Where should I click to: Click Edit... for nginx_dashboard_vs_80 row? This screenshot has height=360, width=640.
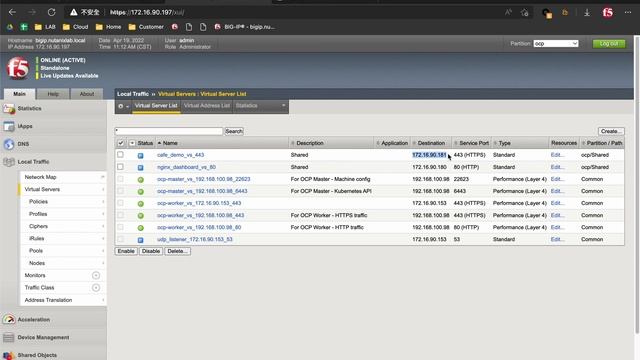(x=557, y=167)
